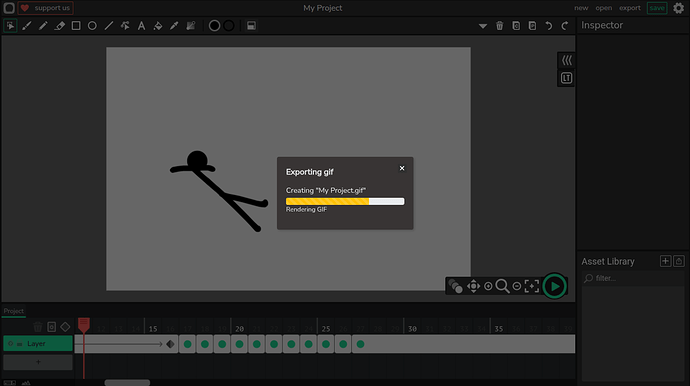Close the Exporting gif dialog
The width and height of the screenshot is (690, 386).
(x=402, y=168)
